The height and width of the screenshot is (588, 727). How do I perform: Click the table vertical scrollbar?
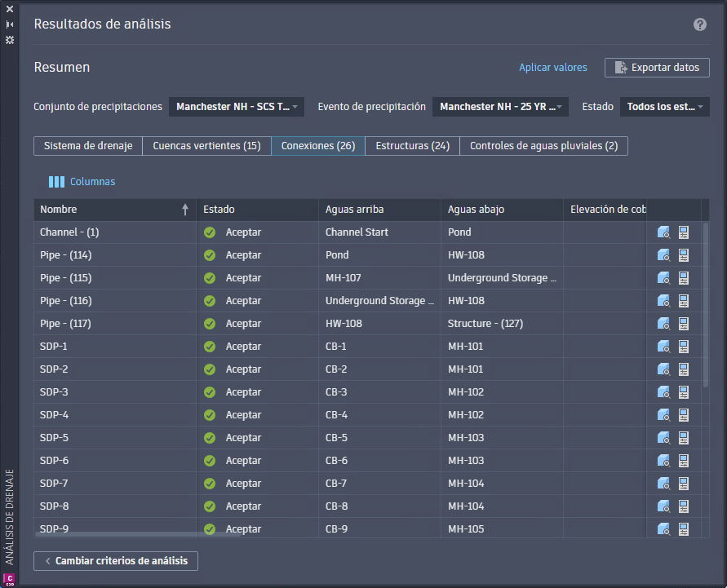point(706,305)
